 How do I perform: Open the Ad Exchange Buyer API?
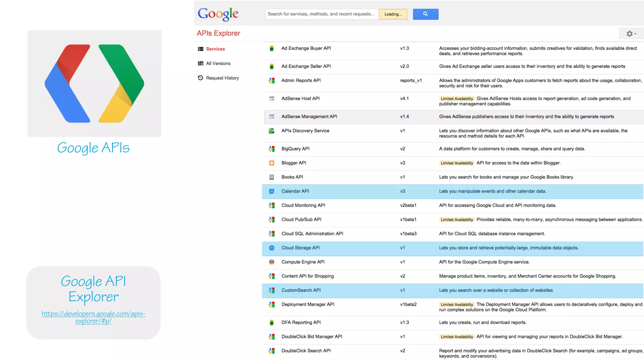coord(306,48)
